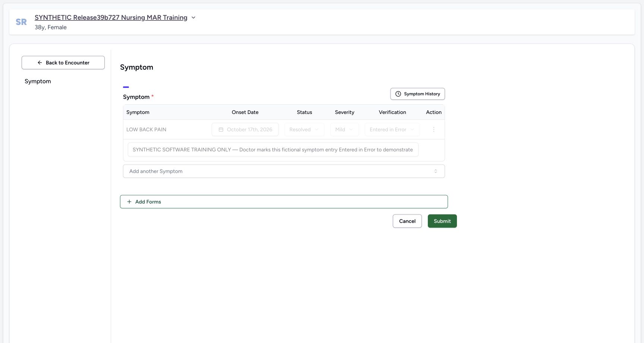Click the up-down arrows in Add another Symptom
The width and height of the screenshot is (644, 343).
(x=436, y=171)
